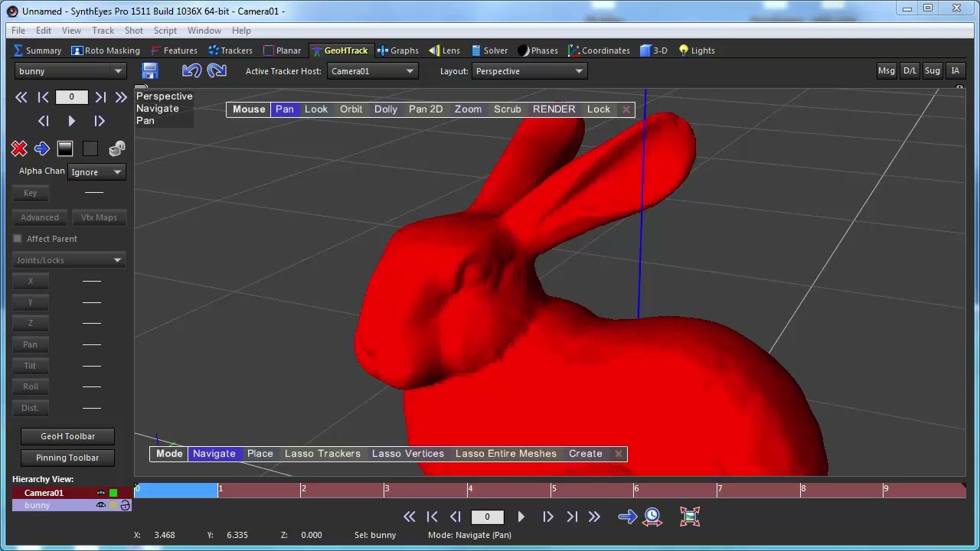Click the undo arrow icon

(191, 71)
